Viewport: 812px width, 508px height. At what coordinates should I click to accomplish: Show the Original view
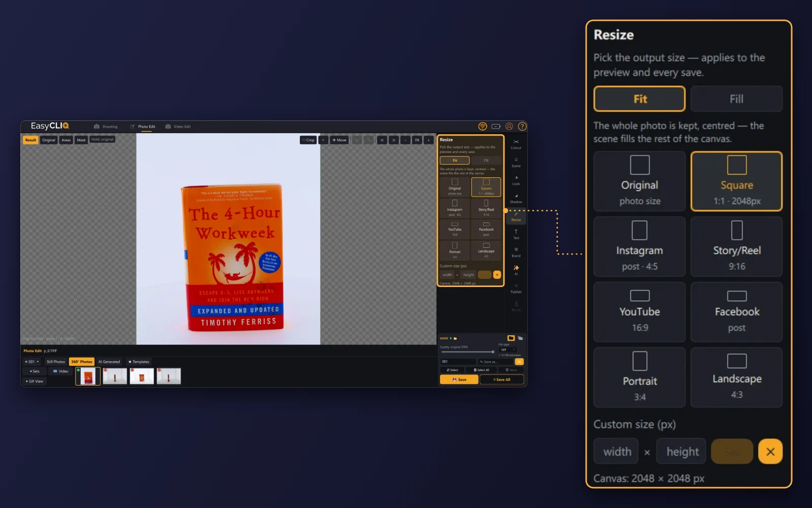pos(49,140)
